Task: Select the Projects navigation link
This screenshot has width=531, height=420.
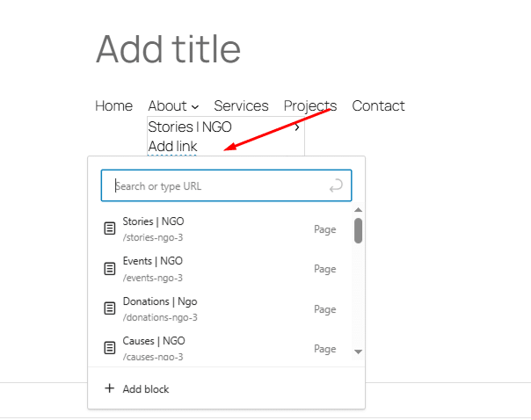Action: pyautogui.click(x=310, y=106)
